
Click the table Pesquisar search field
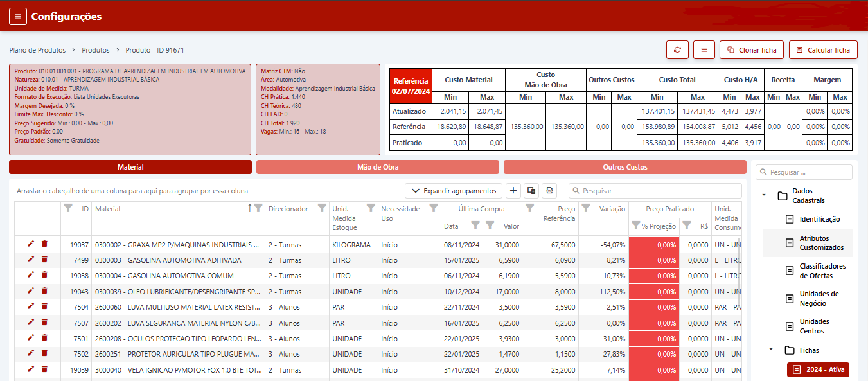click(655, 191)
